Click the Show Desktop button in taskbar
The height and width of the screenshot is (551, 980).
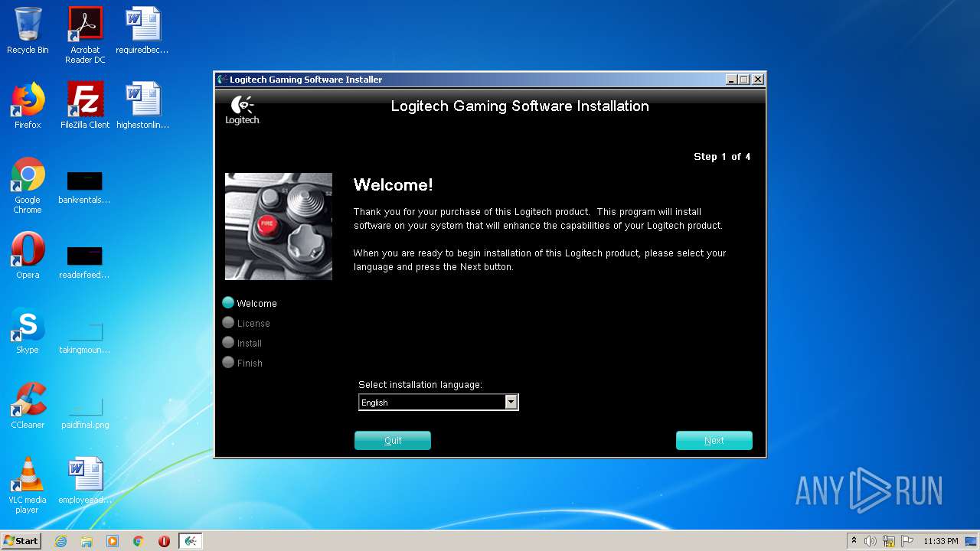971,541
